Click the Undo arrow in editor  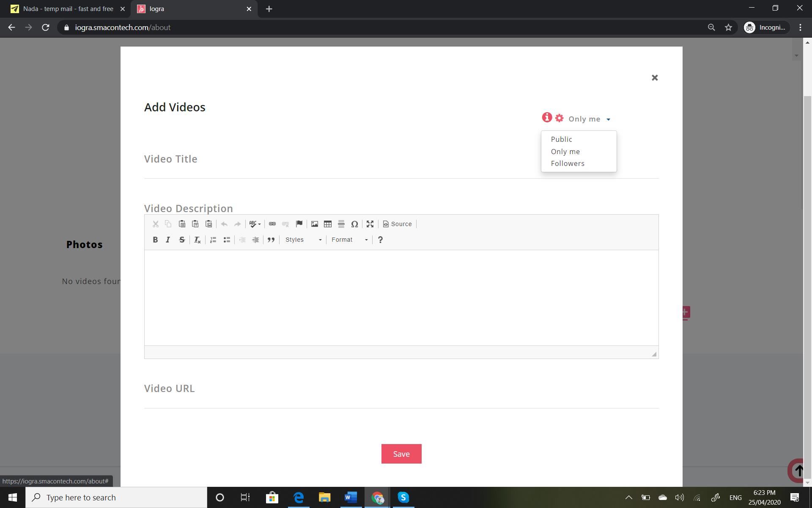point(224,224)
